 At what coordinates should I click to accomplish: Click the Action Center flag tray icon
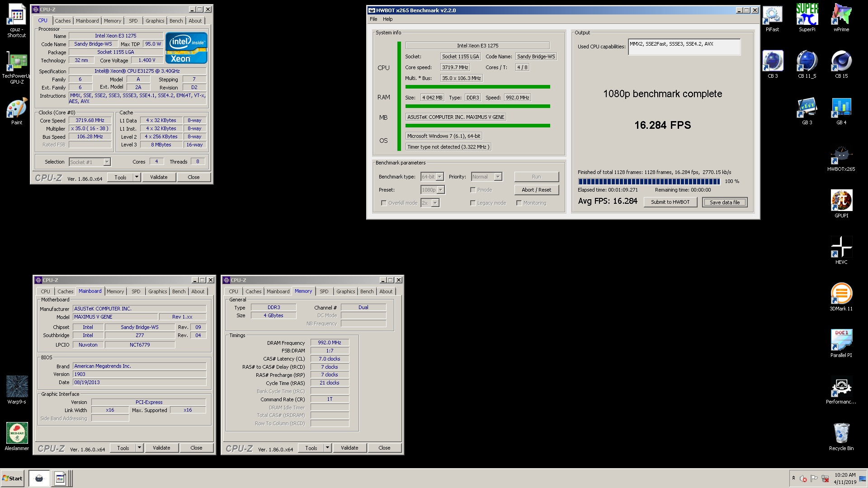pyautogui.click(x=814, y=479)
